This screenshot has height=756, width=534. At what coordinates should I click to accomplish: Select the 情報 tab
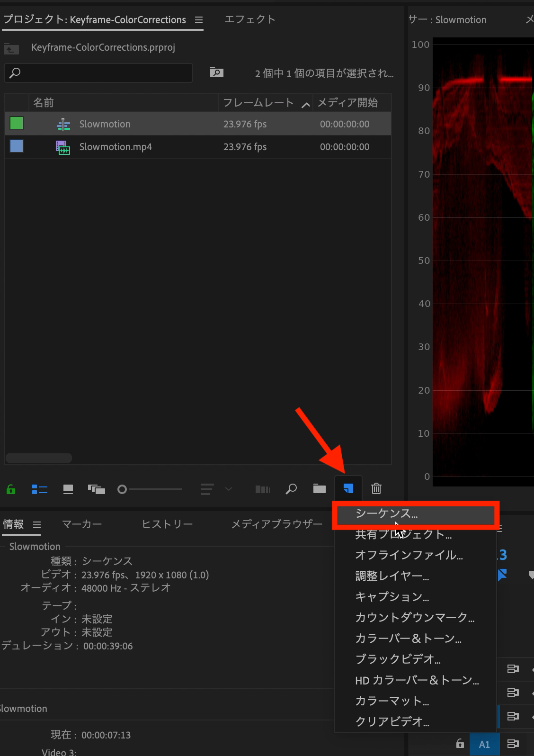[13, 524]
